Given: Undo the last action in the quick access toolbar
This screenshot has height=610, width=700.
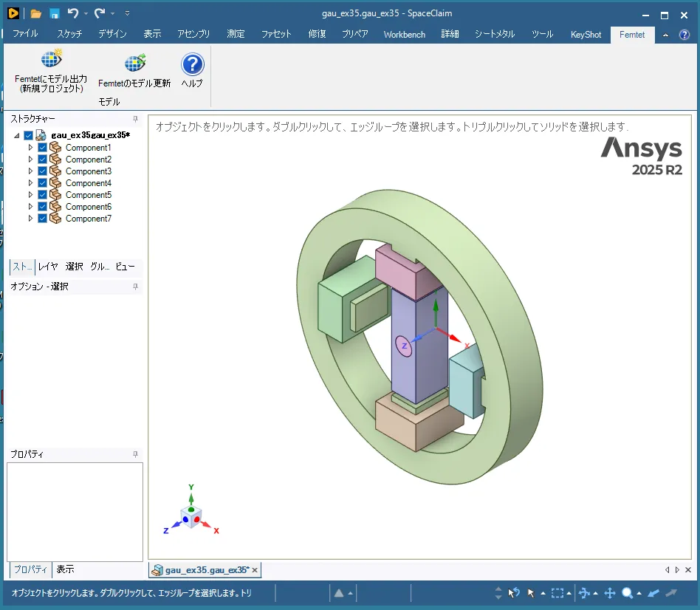Looking at the screenshot, I should click(x=73, y=13).
